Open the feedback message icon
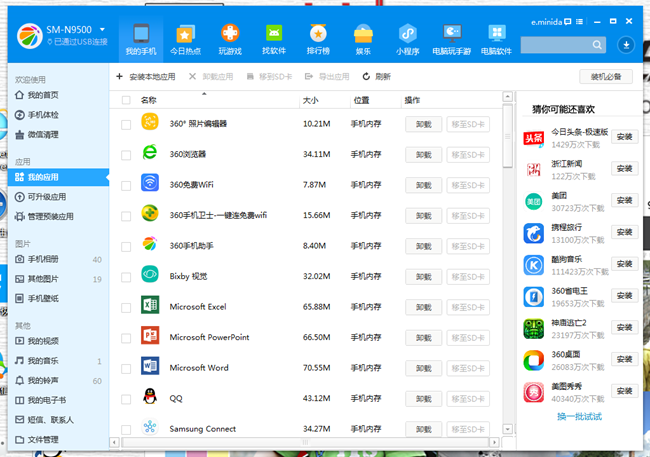 click(x=568, y=22)
